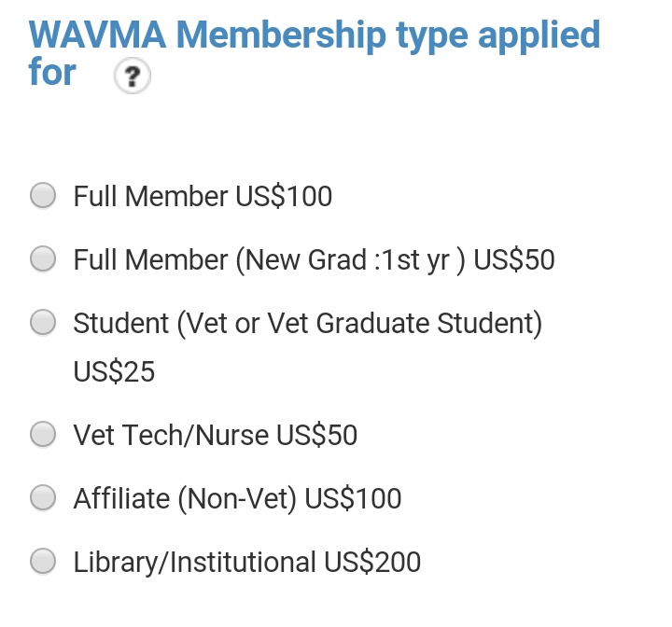Choose the New Grad 1st yr radio button
Image resolution: width=672 pixels, height=627 pixels.
click(43, 258)
